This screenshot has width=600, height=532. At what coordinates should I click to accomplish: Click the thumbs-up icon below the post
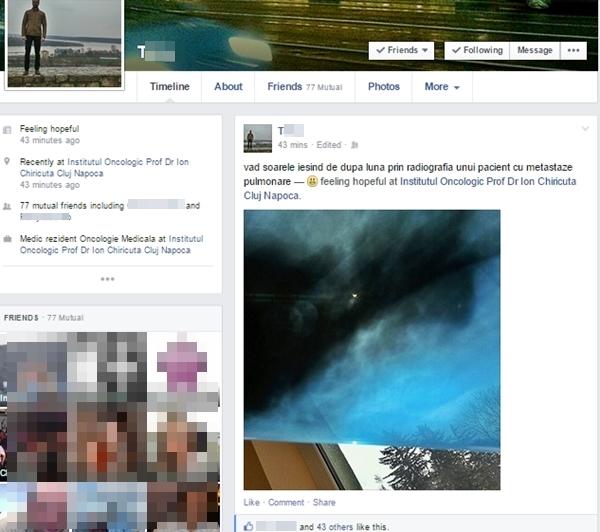[249, 525]
